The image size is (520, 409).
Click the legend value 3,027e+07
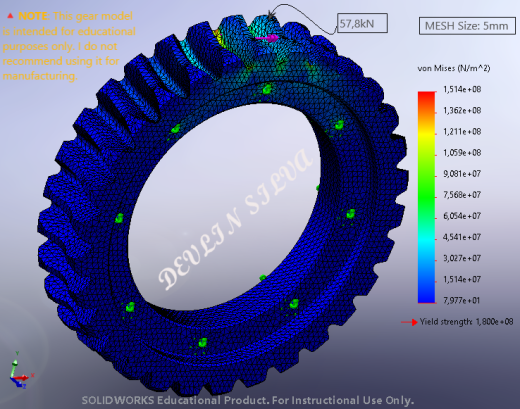click(462, 258)
